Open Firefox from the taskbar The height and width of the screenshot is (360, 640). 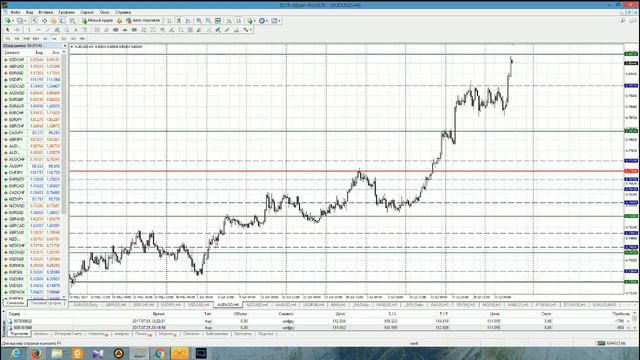click(x=36, y=353)
